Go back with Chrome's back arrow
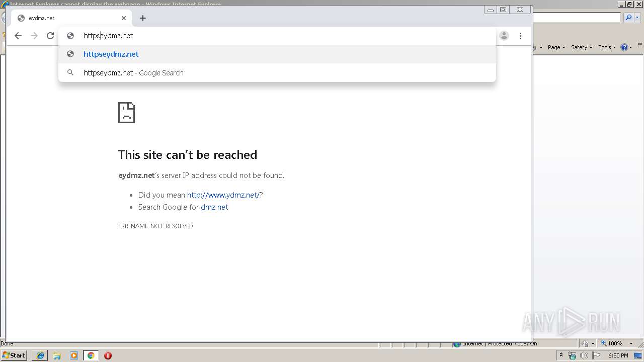Screen dimensions: 644x362 [18, 36]
